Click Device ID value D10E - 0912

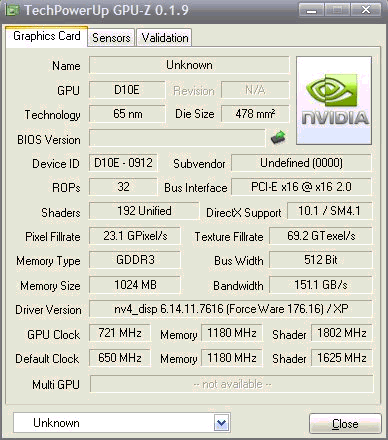(123, 163)
